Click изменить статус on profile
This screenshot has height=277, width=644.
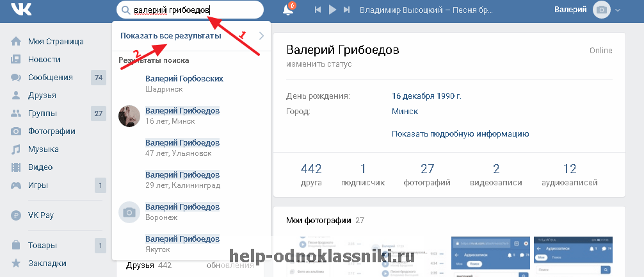tap(319, 64)
